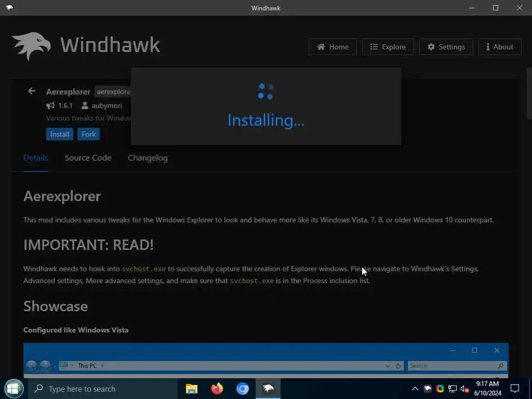
Task: Open the clock and date flyout
Action: 487,389
